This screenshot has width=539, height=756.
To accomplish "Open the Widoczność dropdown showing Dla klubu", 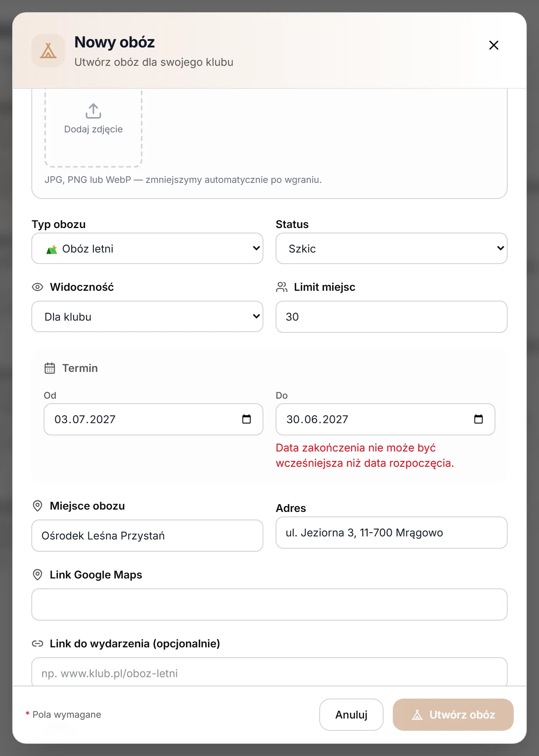I will [147, 316].
